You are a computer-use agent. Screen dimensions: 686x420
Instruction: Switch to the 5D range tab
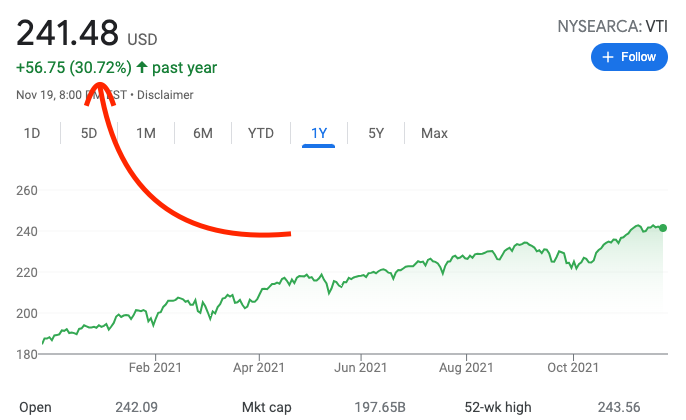(89, 133)
